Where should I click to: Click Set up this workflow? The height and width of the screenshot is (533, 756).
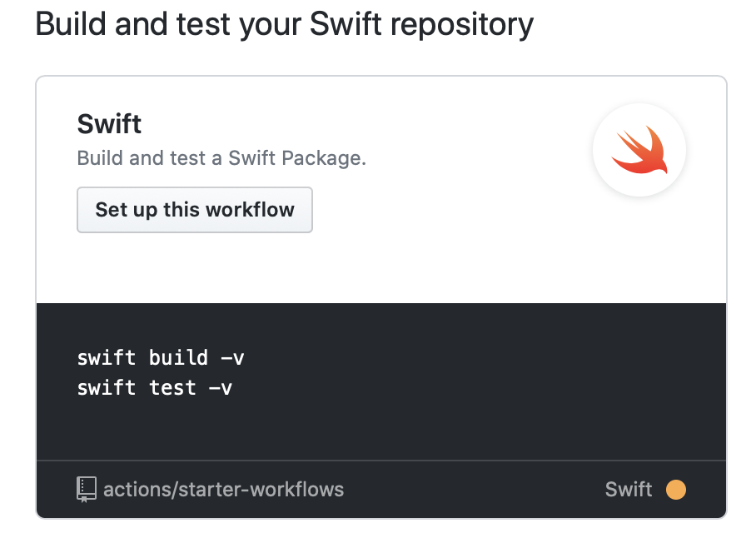tap(194, 210)
